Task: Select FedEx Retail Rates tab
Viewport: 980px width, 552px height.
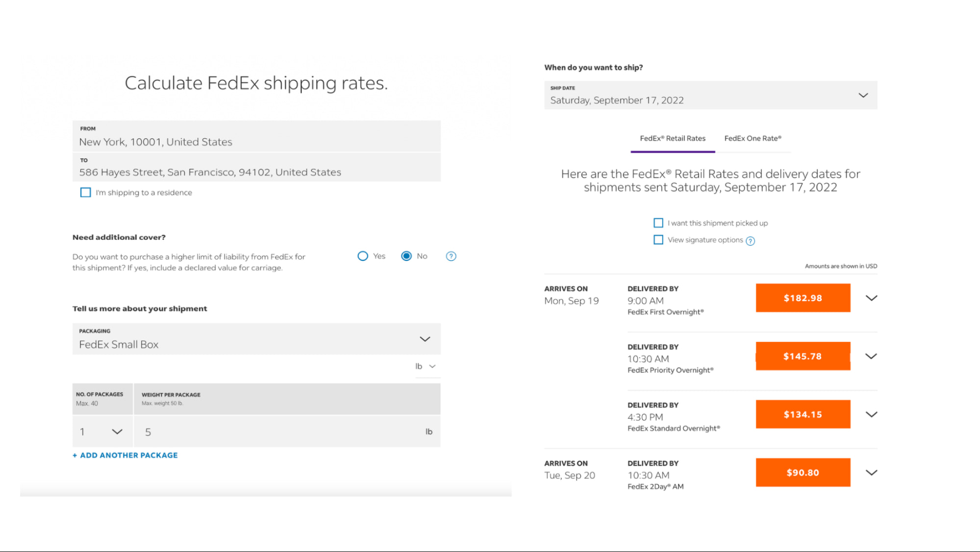Action: pyautogui.click(x=672, y=138)
